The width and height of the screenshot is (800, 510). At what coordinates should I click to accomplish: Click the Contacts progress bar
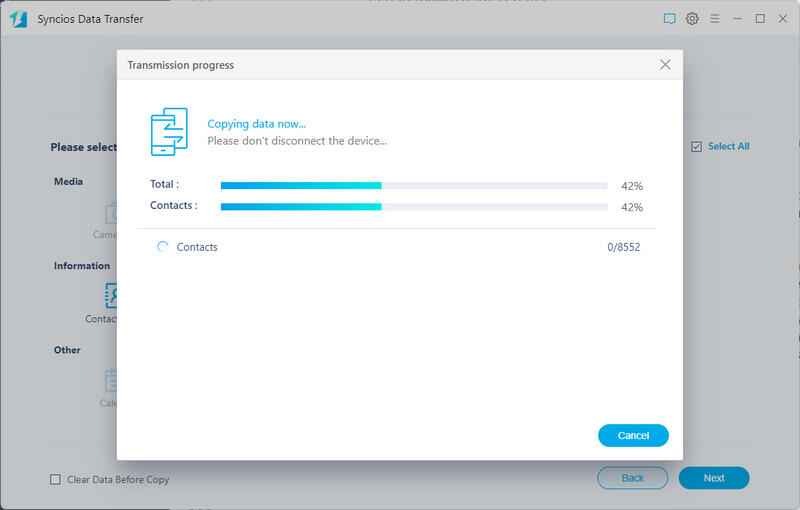coord(413,207)
